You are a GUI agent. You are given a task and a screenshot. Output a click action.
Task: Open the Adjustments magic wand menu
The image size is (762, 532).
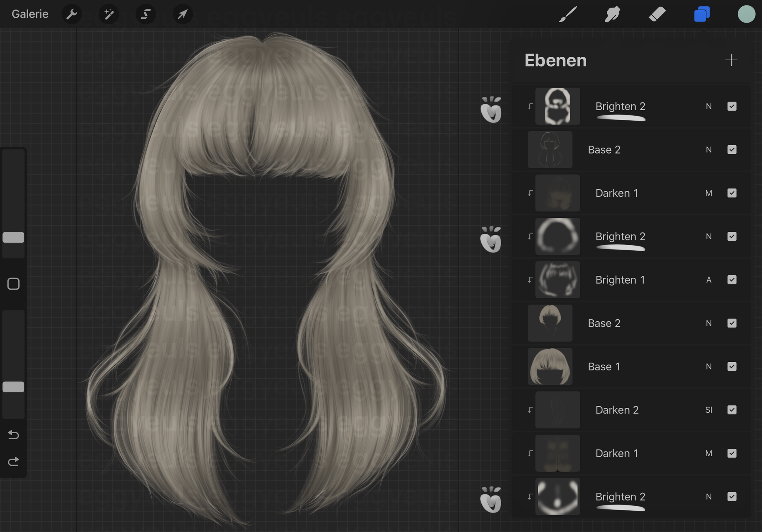[x=108, y=14]
